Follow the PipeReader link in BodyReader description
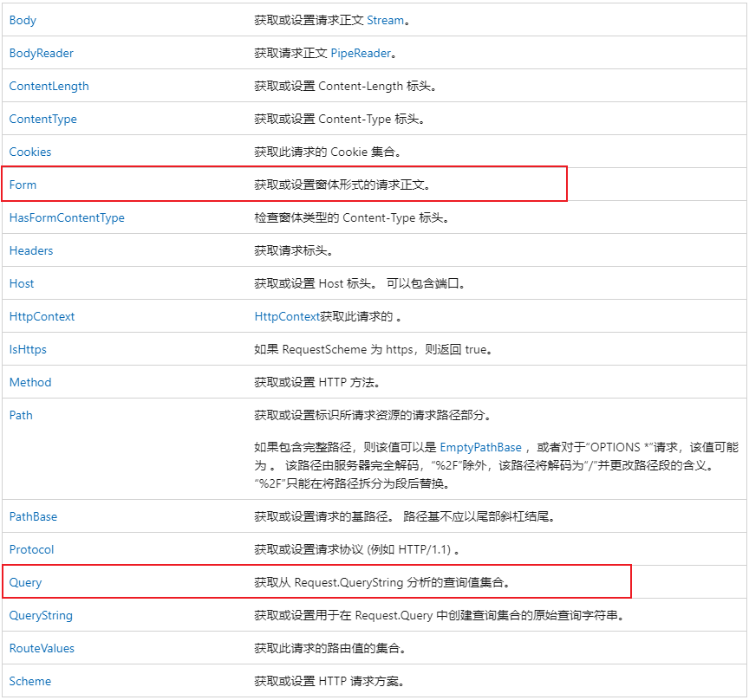This screenshot has width=749, height=700. click(361, 54)
